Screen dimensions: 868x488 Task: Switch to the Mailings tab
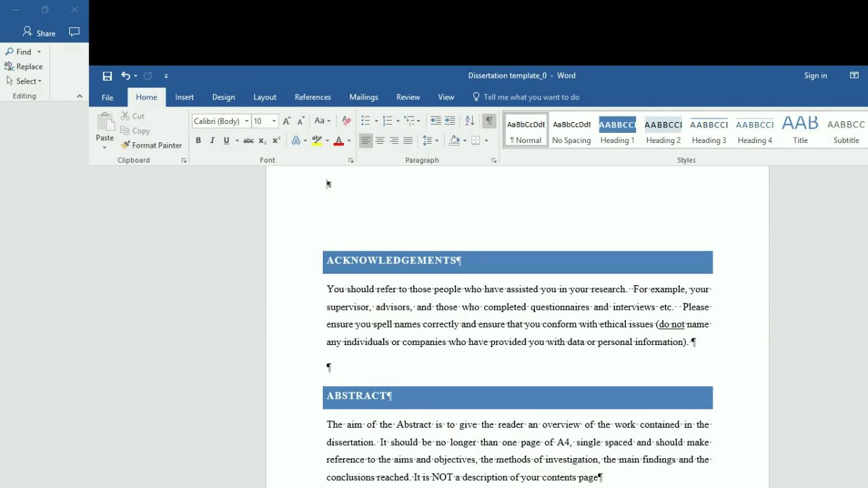point(363,97)
